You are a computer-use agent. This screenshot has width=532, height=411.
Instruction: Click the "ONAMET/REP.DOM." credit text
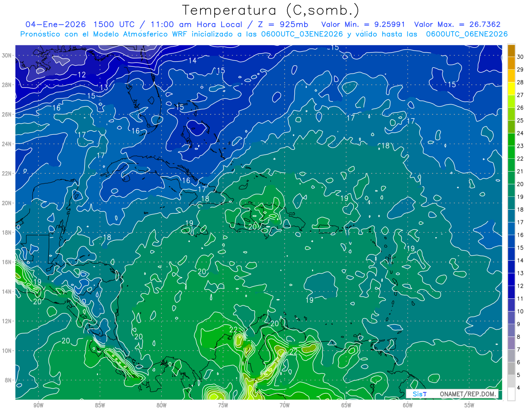click(468, 394)
